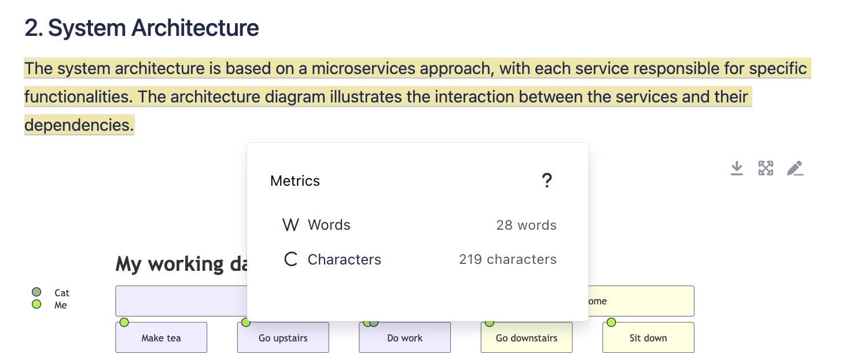Image resolution: width=868 pixels, height=353 pixels.
Task: Click the gray Cat legend circle
Action: coord(36,292)
